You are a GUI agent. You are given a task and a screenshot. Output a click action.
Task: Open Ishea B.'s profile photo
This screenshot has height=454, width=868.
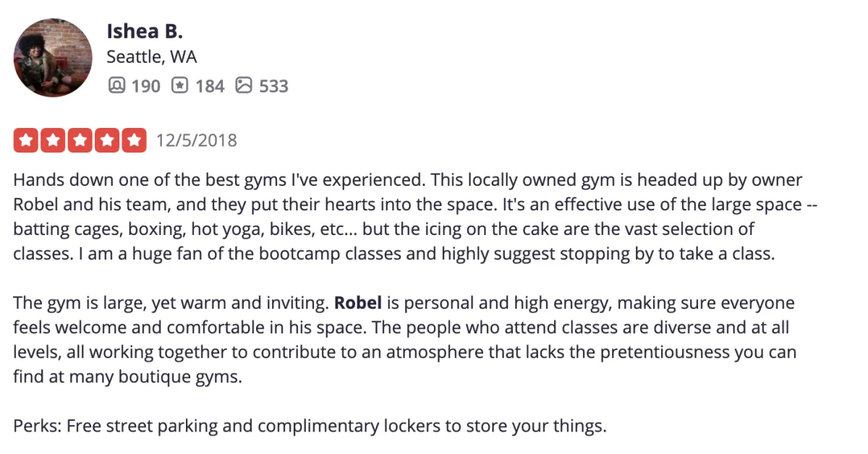click(x=54, y=58)
